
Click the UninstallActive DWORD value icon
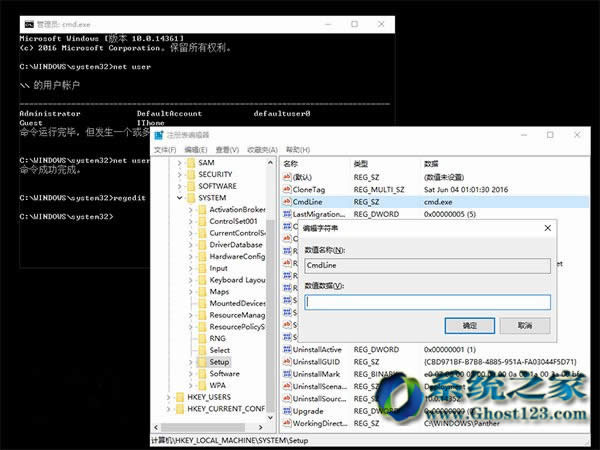click(x=289, y=349)
